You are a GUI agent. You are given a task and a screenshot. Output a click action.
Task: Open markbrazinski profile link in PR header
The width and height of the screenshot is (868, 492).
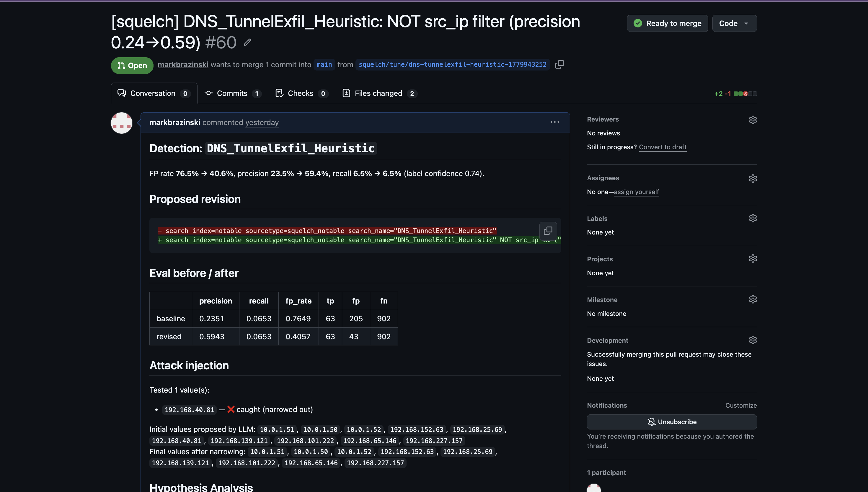click(183, 65)
